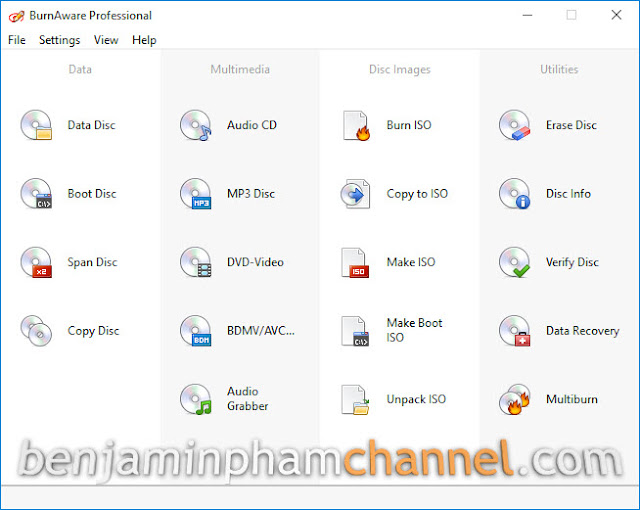The height and width of the screenshot is (510, 640).
Task: Launch the Verify Disc checkmark icon
Action: [515, 262]
